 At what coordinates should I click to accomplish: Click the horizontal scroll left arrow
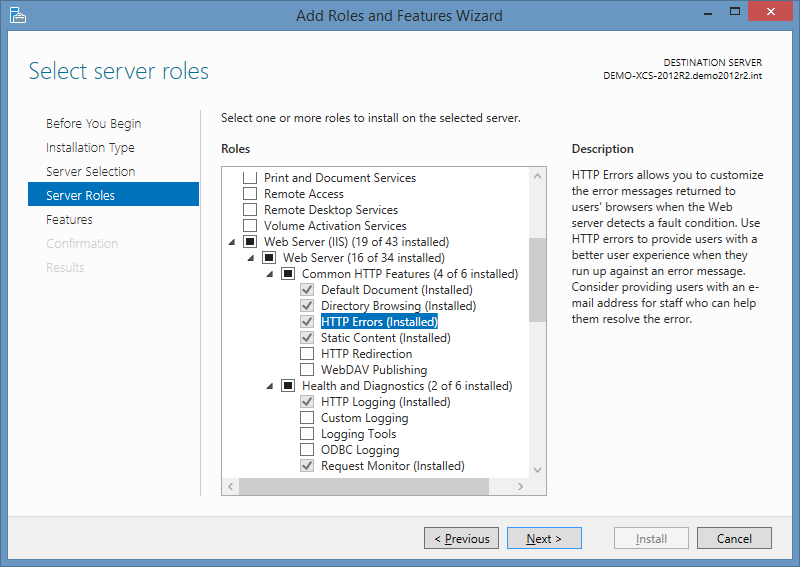pyautogui.click(x=231, y=486)
